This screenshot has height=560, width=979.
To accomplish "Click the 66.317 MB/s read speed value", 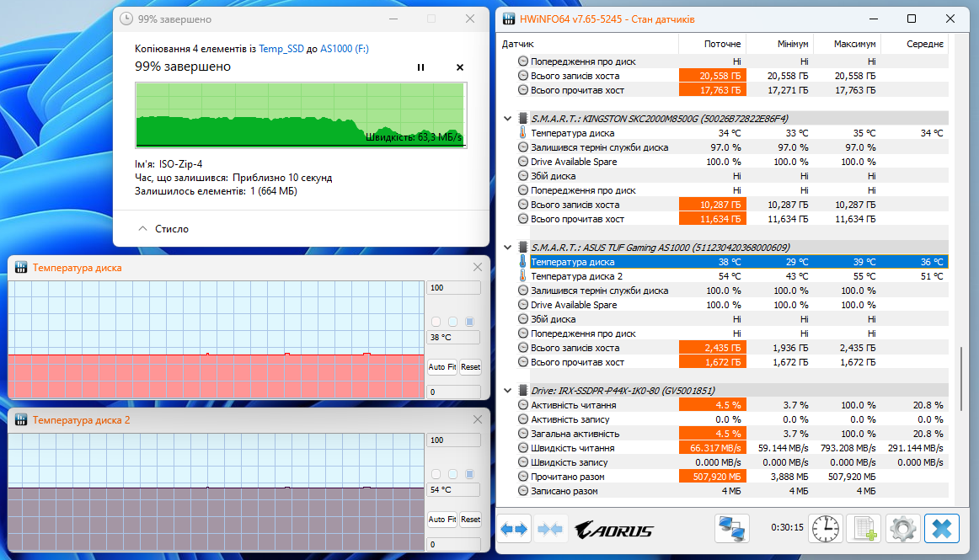I will [713, 448].
